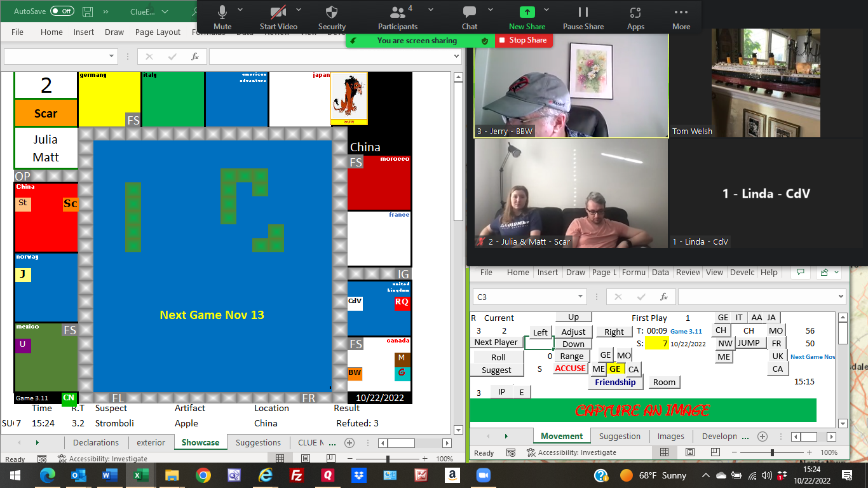Click the Pause Share icon
This screenshot has height=488, width=868.
583,12
